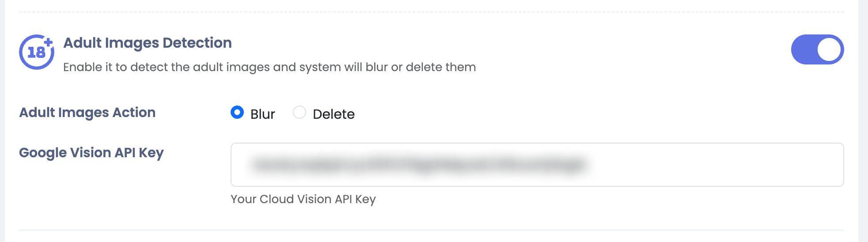
Task: Click the 'Your Cloud Vision API Key' hint
Action: (303, 199)
